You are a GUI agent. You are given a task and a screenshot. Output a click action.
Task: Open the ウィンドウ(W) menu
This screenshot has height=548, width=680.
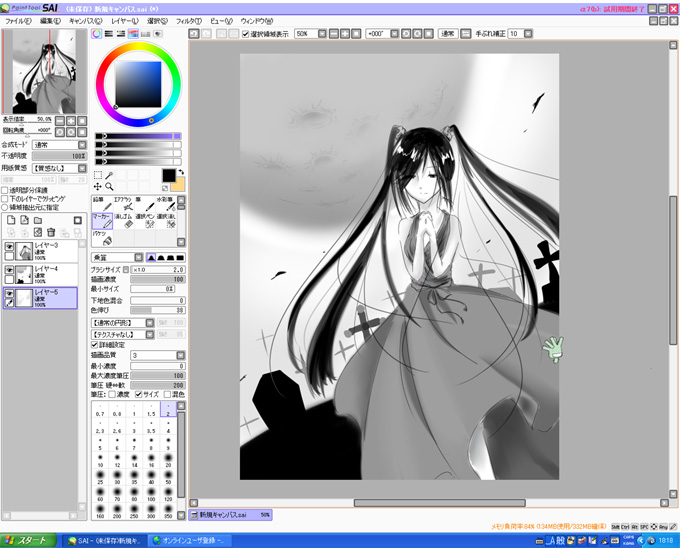point(257,21)
